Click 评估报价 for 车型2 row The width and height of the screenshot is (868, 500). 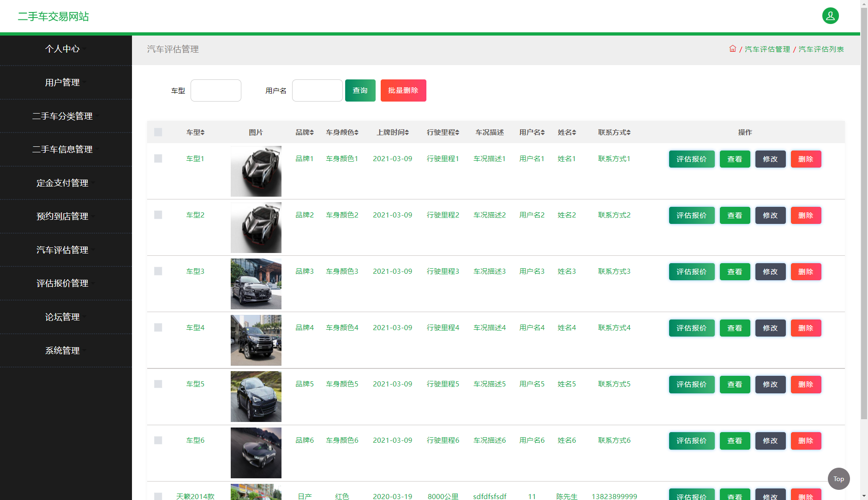691,215
